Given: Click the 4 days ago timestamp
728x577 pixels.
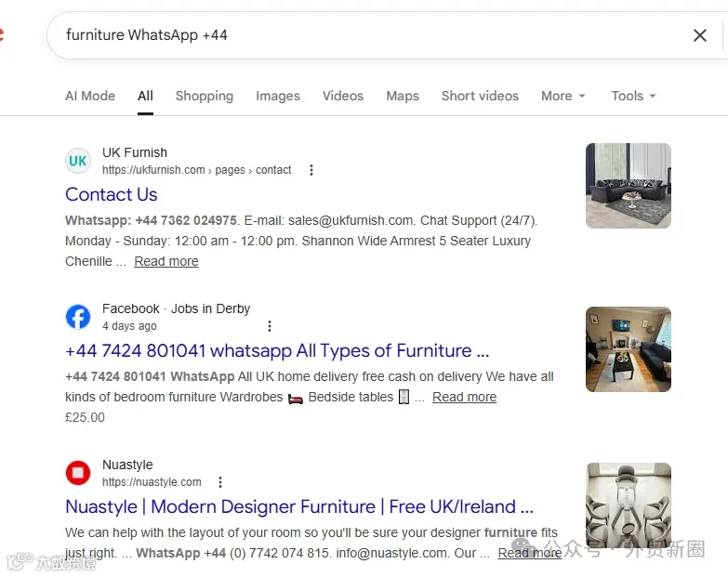Looking at the screenshot, I should tap(129, 326).
